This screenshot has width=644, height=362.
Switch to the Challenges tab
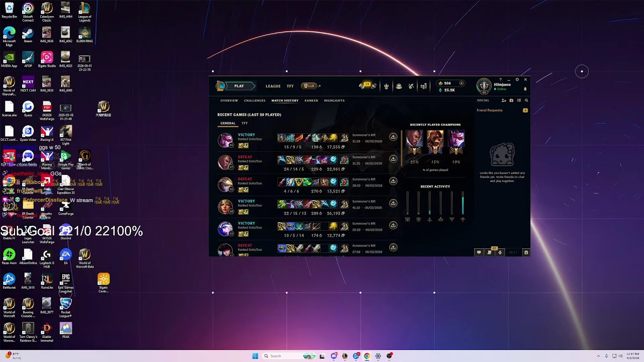255,101
